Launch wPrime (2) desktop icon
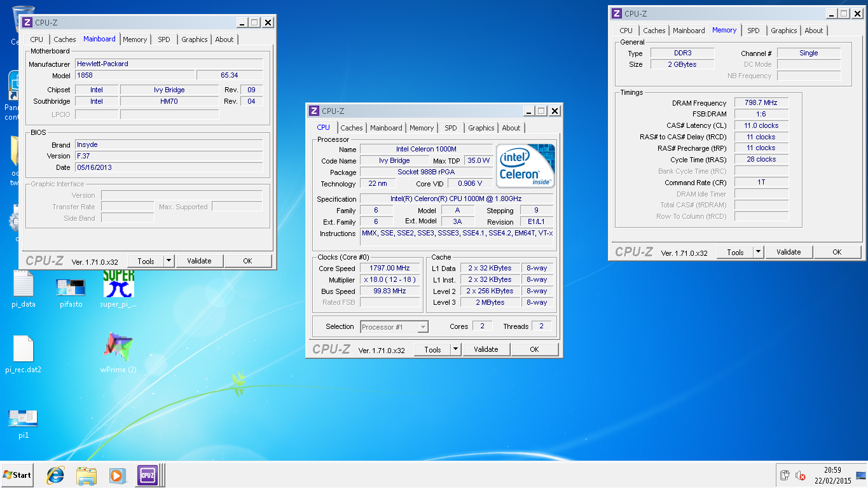 tap(118, 353)
